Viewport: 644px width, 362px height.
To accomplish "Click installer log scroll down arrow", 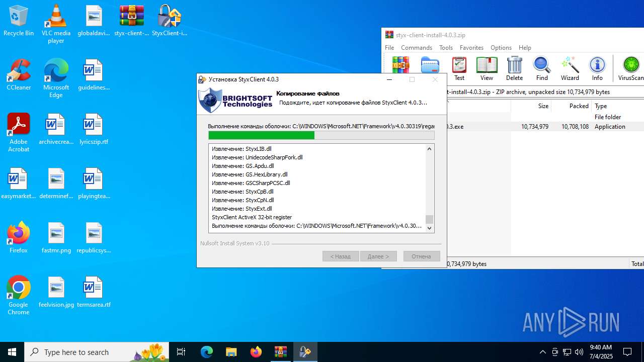I will pos(429,228).
